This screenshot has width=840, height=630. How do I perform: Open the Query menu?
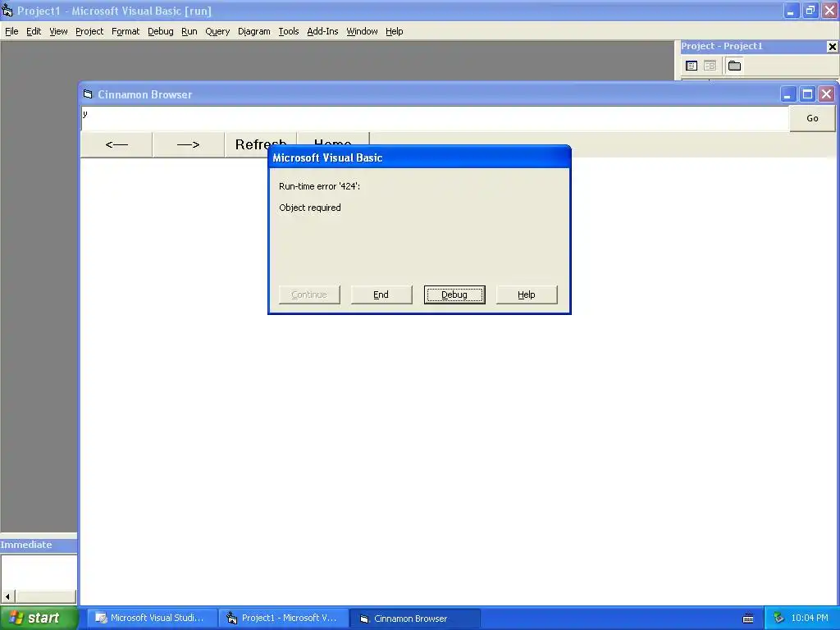click(x=217, y=31)
